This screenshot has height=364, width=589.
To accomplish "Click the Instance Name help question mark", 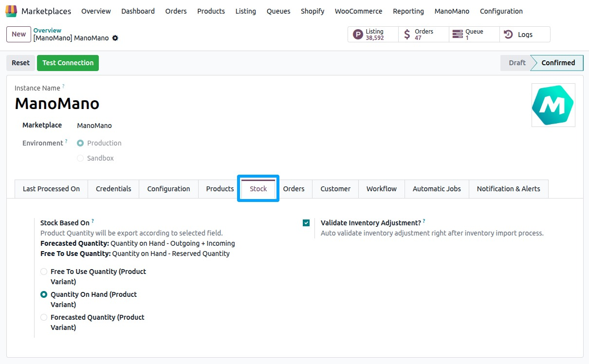I will [63, 87].
